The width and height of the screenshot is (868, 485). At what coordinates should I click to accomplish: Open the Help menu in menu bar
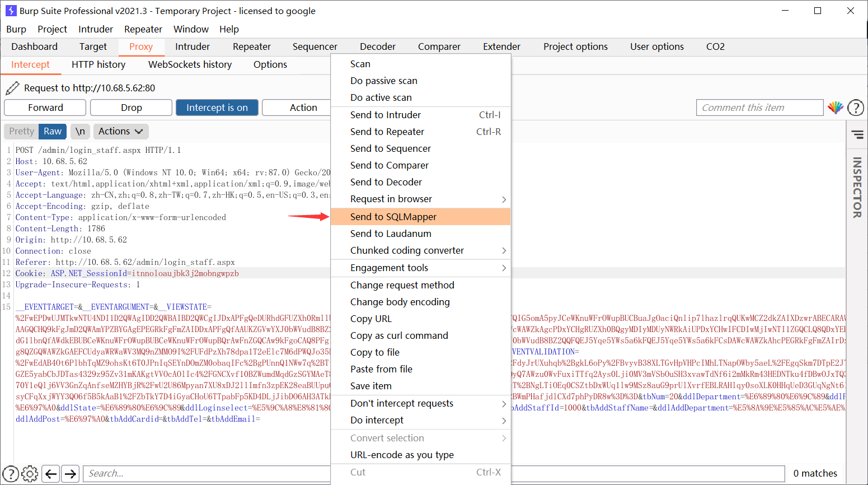click(x=229, y=29)
